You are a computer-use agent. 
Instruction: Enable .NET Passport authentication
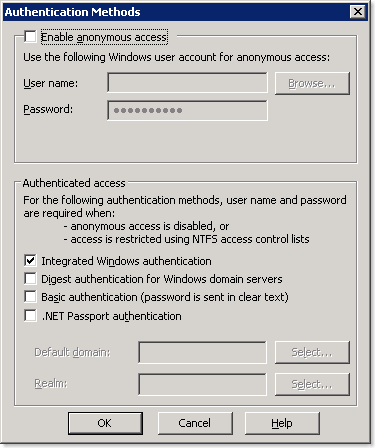click(x=30, y=315)
